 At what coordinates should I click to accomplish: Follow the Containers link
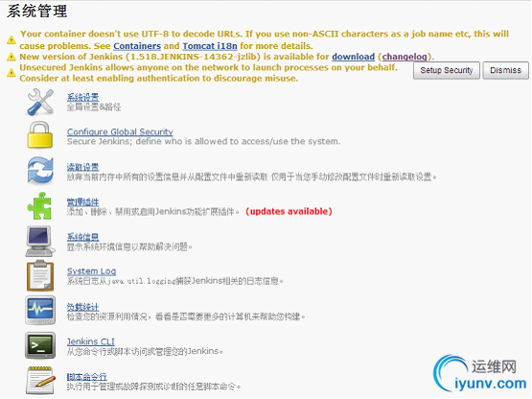(x=137, y=46)
